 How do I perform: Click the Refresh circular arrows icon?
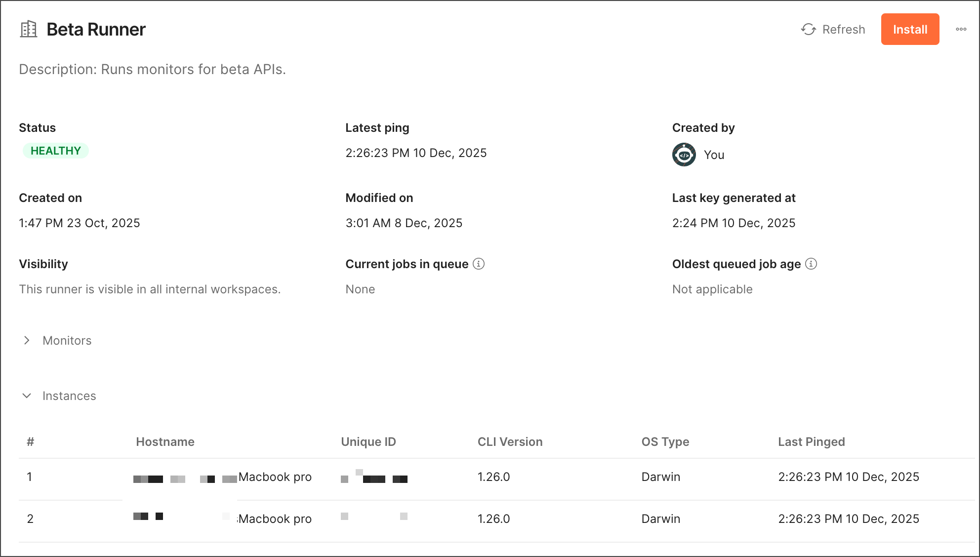[808, 30]
